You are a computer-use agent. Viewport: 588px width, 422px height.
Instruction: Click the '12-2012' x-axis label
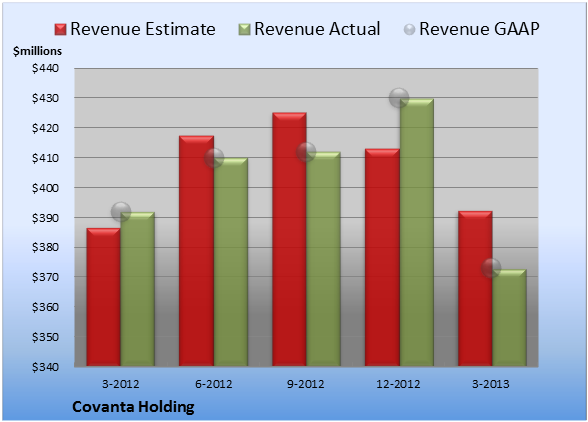click(398, 384)
